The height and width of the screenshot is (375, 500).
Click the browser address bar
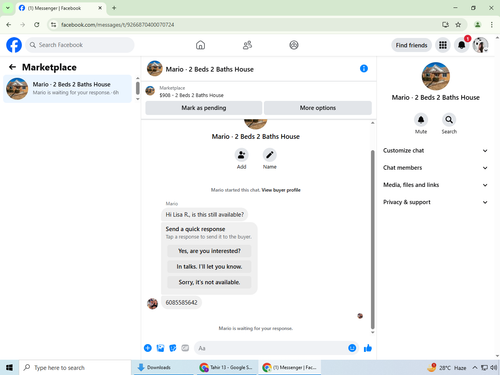tap(247, 25)
